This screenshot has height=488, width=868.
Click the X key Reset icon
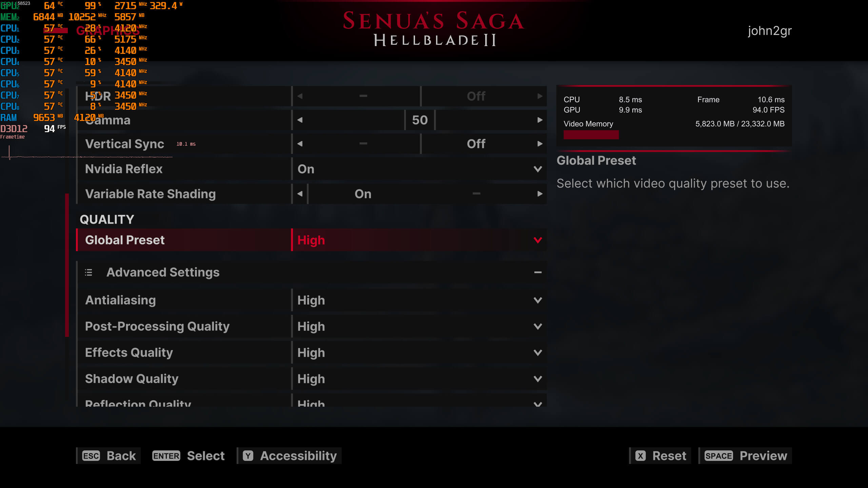[640, 456]
